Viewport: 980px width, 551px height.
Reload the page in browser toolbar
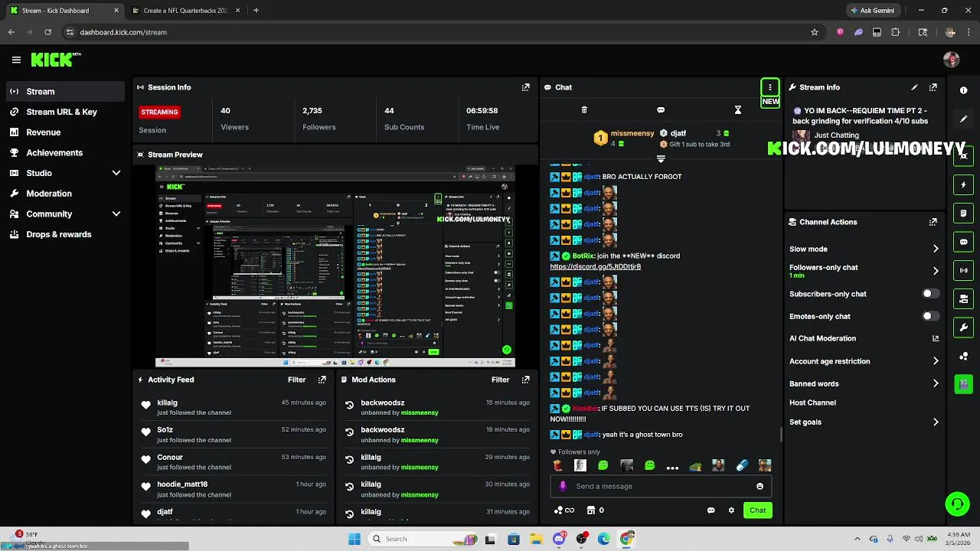point(48,32)
